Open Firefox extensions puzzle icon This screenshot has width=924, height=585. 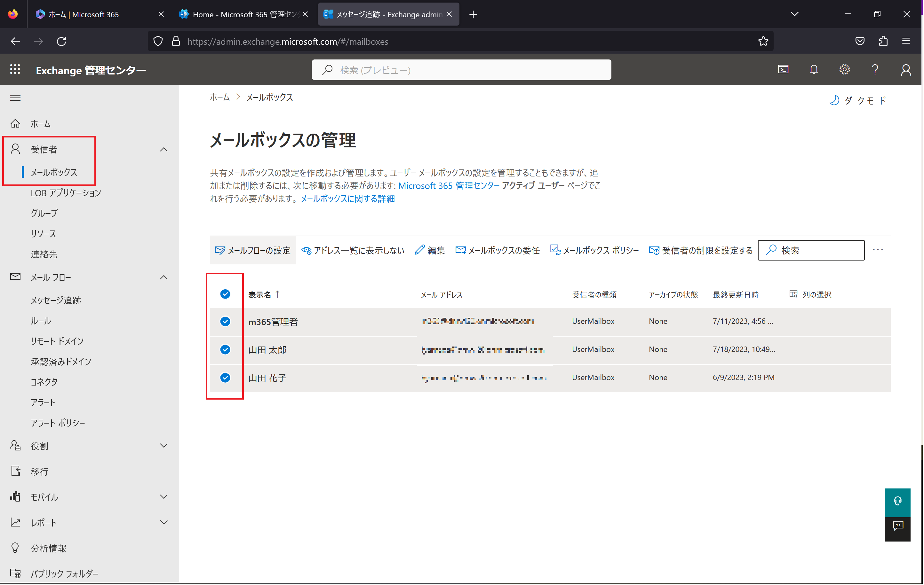coord(883,42)
